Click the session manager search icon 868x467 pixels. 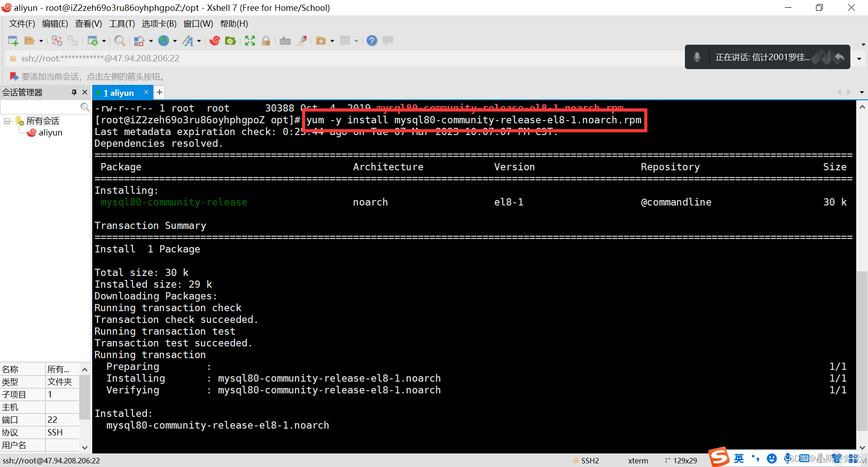tap(85, 107)
